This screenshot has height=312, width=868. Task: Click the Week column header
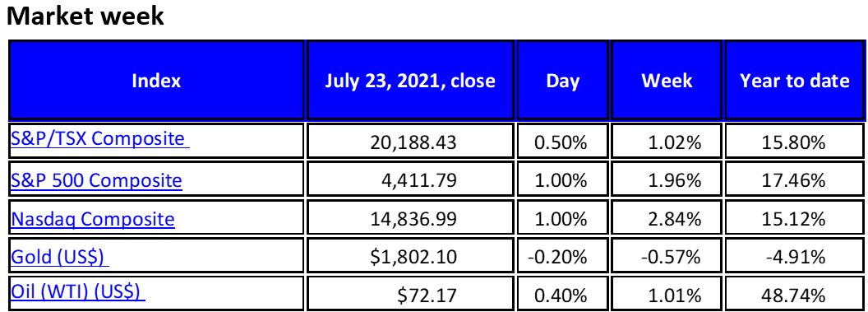pos(667,81)
